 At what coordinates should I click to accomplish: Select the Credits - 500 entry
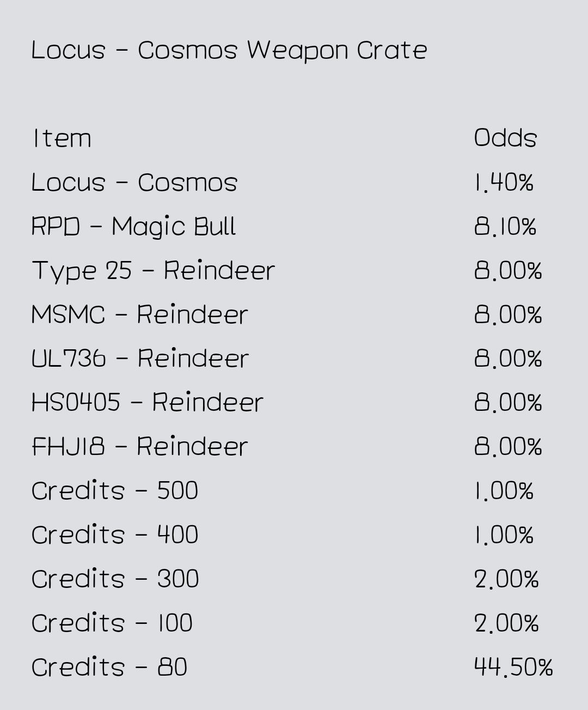pyautogui.click(x=115, y=490)
